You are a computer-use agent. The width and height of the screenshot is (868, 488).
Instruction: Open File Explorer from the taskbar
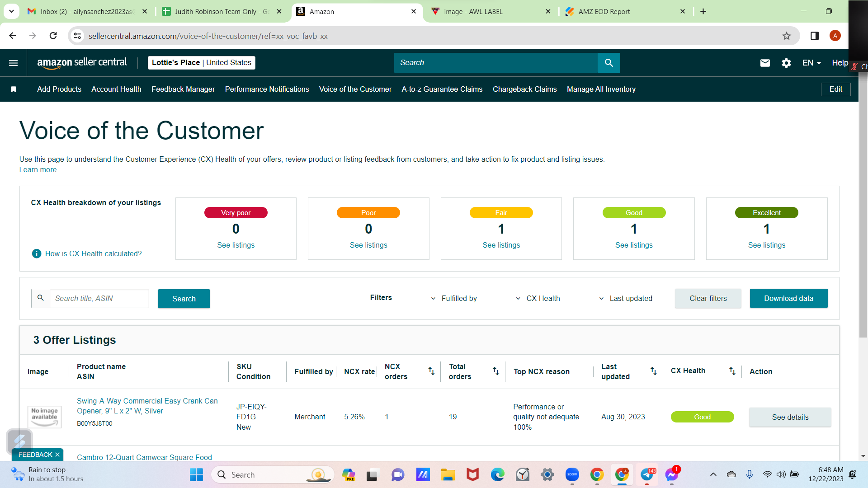448,475
